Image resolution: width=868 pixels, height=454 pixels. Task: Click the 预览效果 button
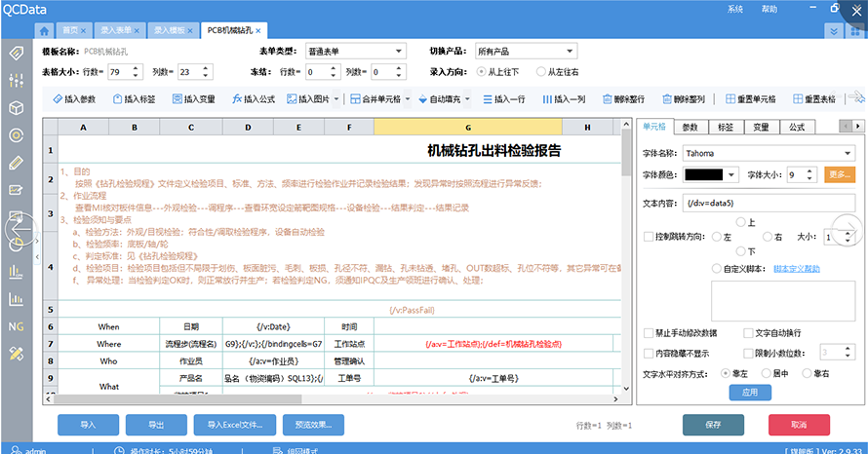point(312,425)
